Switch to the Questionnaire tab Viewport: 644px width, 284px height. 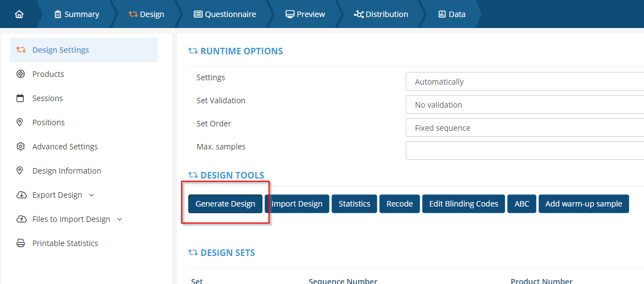point(225,14)
